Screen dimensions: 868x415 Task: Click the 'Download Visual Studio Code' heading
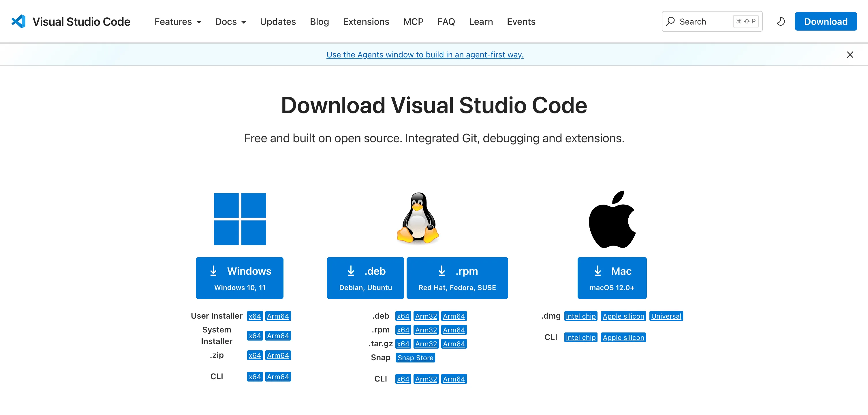coord(434,105)
